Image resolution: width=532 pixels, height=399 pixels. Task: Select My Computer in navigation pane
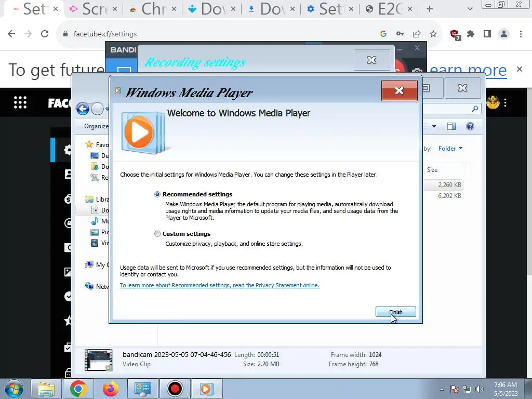(x=97, y=264)
